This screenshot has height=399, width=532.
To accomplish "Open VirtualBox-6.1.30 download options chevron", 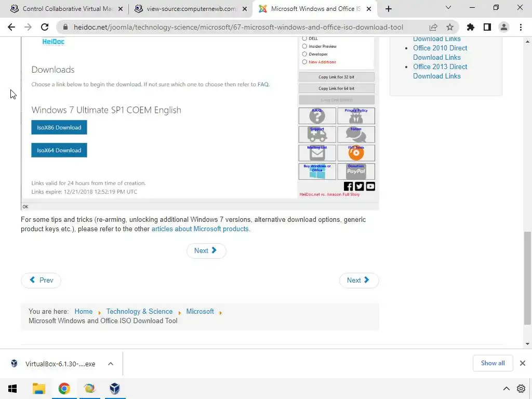I will (111, 364).
